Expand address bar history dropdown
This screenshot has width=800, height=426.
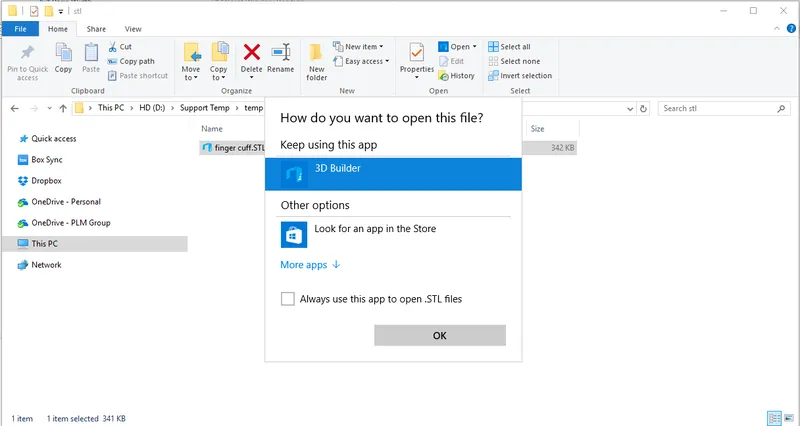tap(630, 109)
